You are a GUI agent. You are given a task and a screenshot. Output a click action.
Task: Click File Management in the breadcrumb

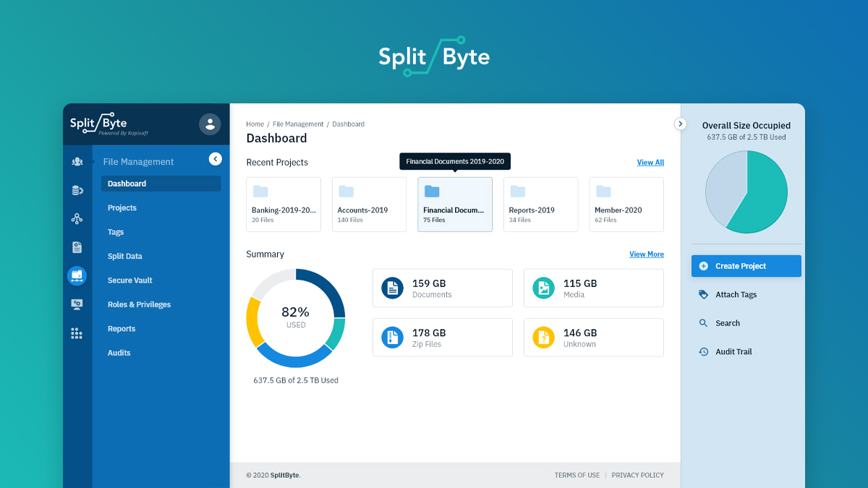[x=298, y=124]
